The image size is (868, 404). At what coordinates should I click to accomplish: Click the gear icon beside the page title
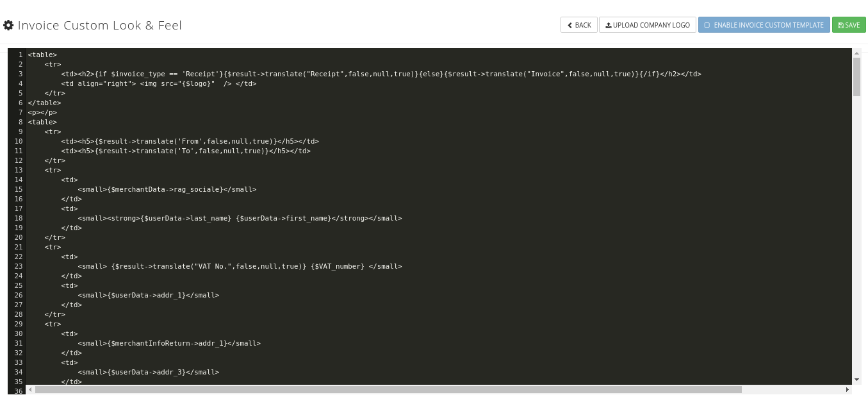tap(8, 25)
